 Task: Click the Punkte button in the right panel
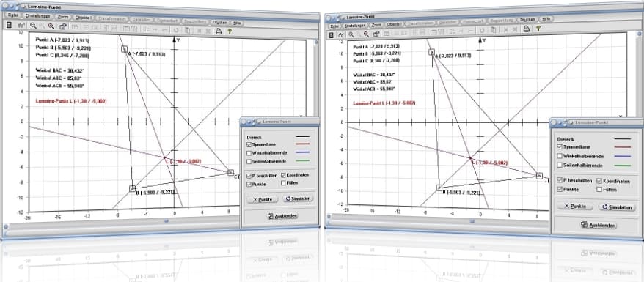pyautogui.click(x=575, y=207)
